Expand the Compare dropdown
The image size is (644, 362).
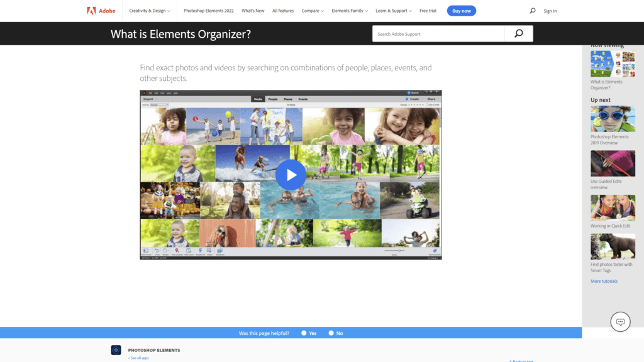point(313,11)
